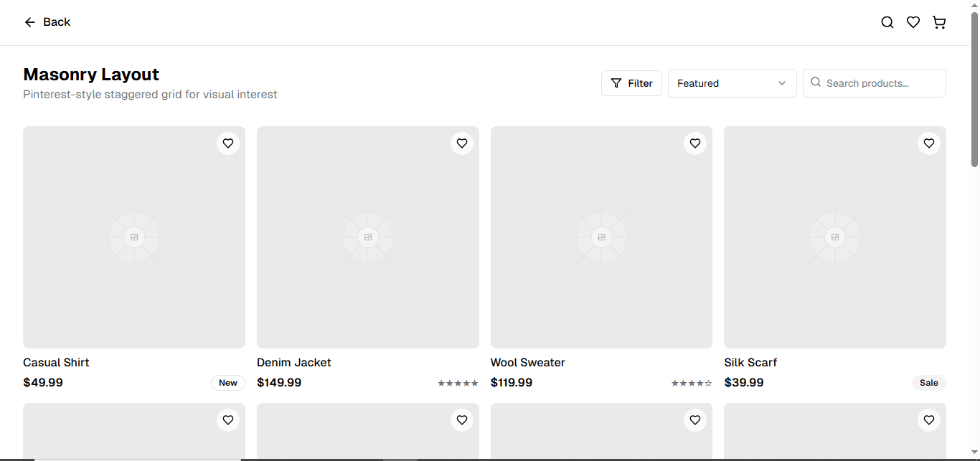Click the $149.99 price text
Viewport: 980px width, 461px height.
tap(279, 383)
